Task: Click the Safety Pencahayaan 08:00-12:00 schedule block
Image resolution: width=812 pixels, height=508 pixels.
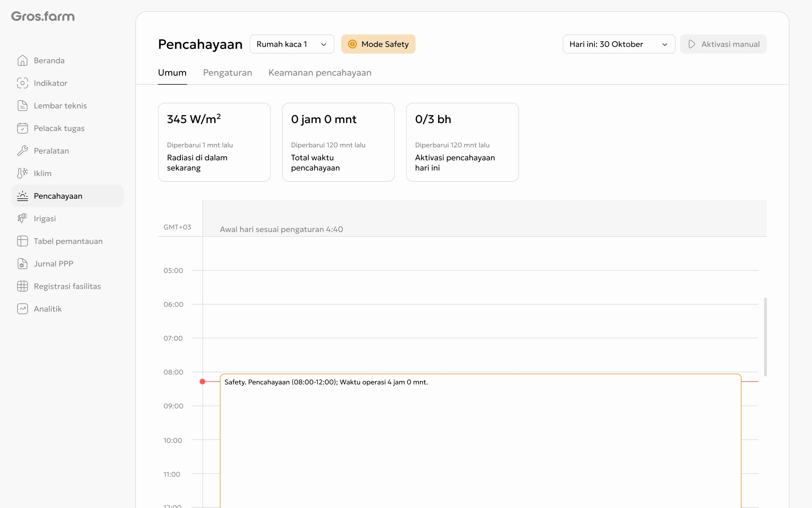Action: pos(480,441)
